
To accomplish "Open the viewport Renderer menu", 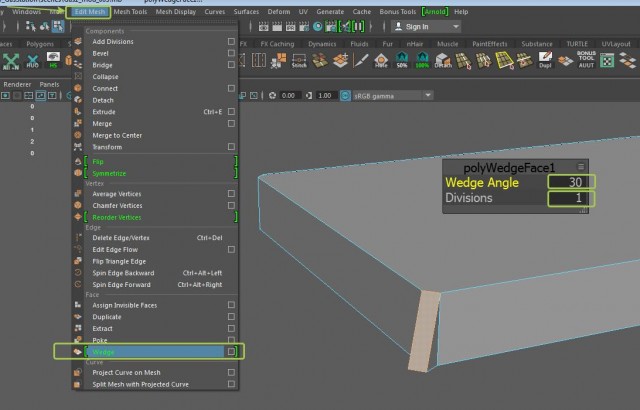I will pos(17,84).
